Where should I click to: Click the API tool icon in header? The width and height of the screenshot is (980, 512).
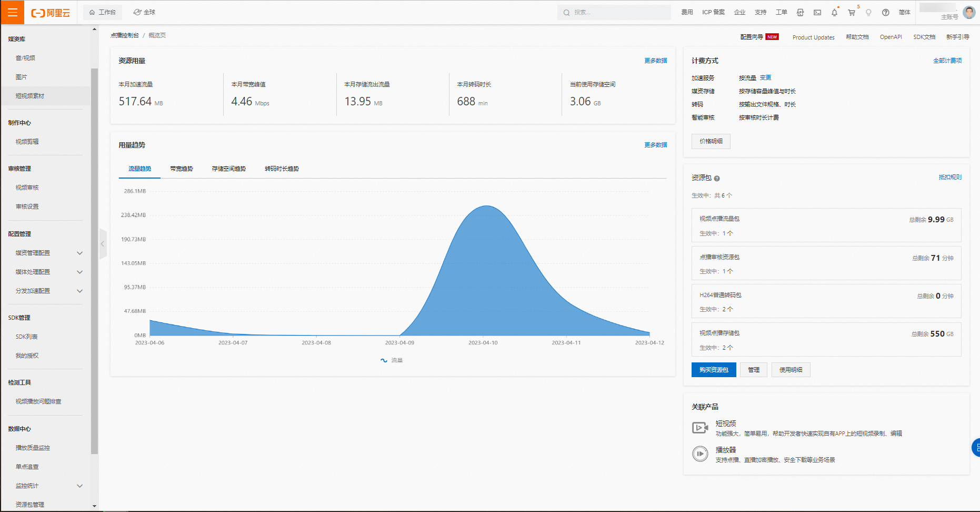pos(800,13)
